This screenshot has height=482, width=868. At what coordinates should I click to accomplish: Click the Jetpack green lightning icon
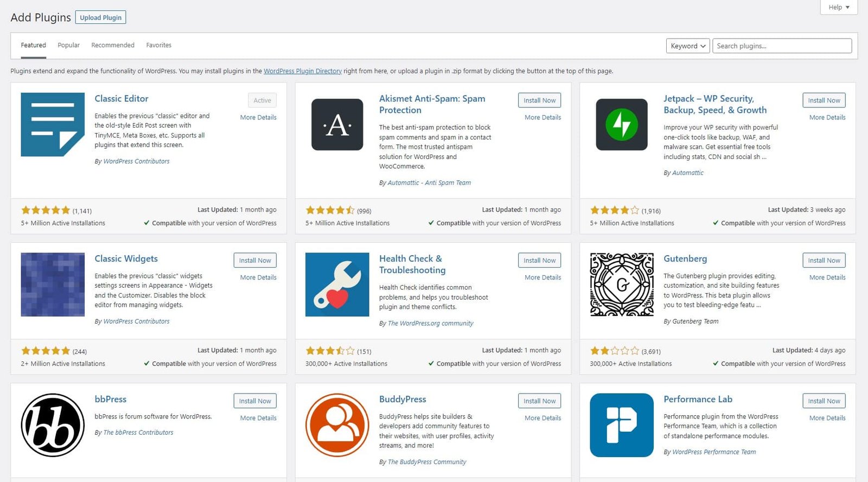pyautogui.click(x=622, y=124)
